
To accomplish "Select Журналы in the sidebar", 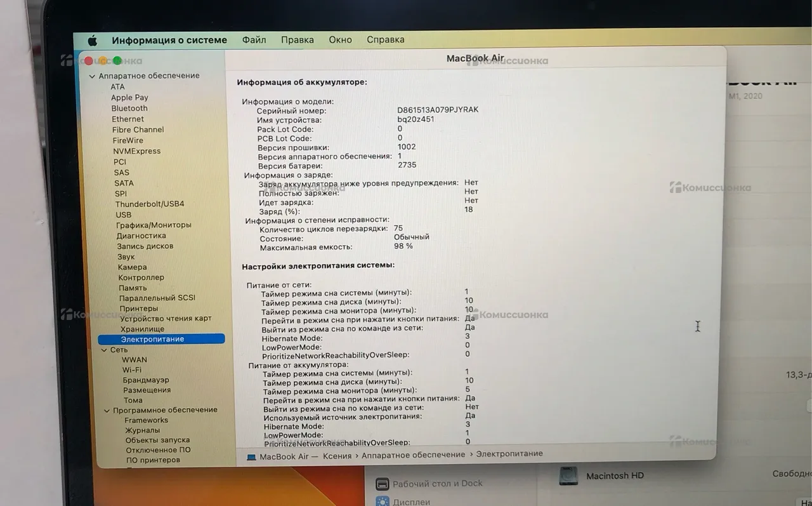I will click(142, 430).
